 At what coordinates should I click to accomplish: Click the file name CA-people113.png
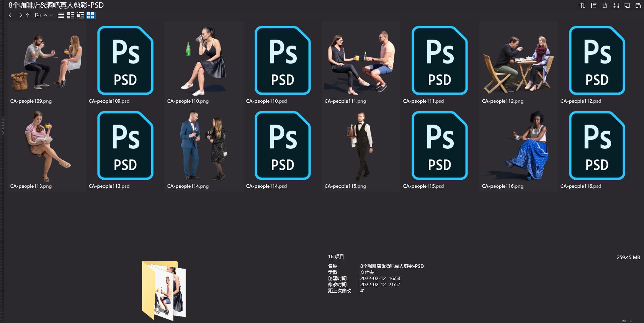pos(31,186)
